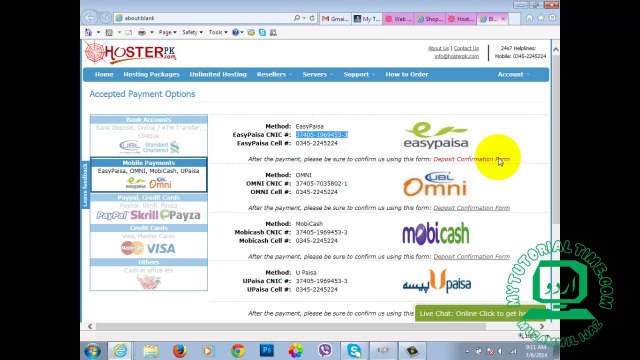Click the Help question mark icon
The height and width of the screenshot is (360, 640).
(x=235, y=32)
